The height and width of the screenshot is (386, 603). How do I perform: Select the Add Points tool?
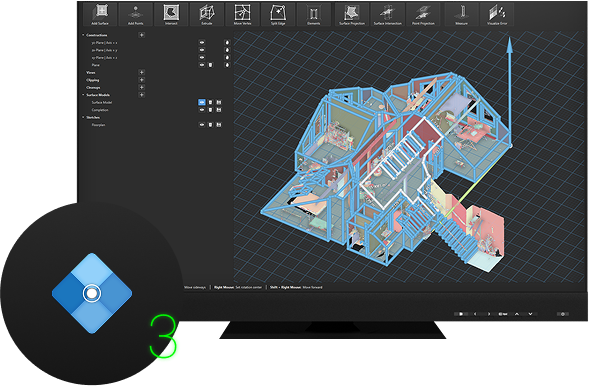[135, 15]
